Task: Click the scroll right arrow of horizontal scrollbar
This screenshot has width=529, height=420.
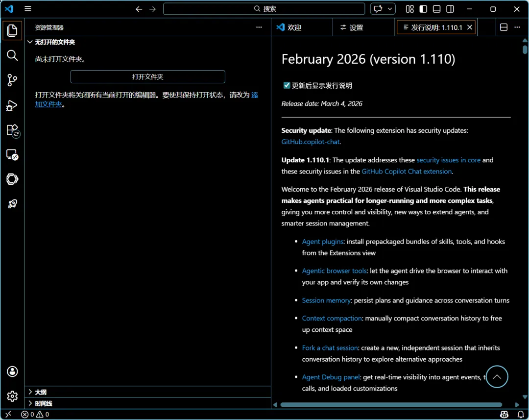Action: pos(517,404)
